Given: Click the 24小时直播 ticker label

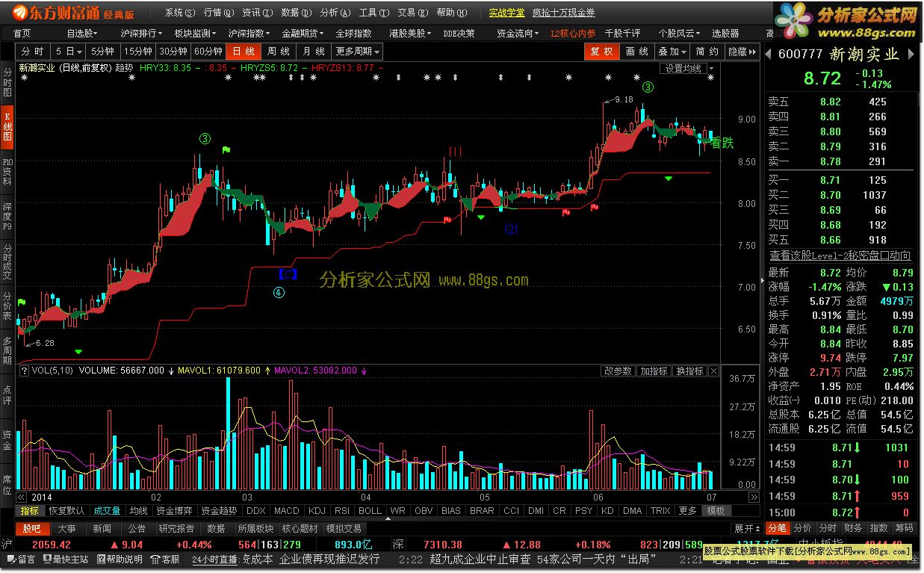Looking at the screenshot, I should click(x=214, y=559).
